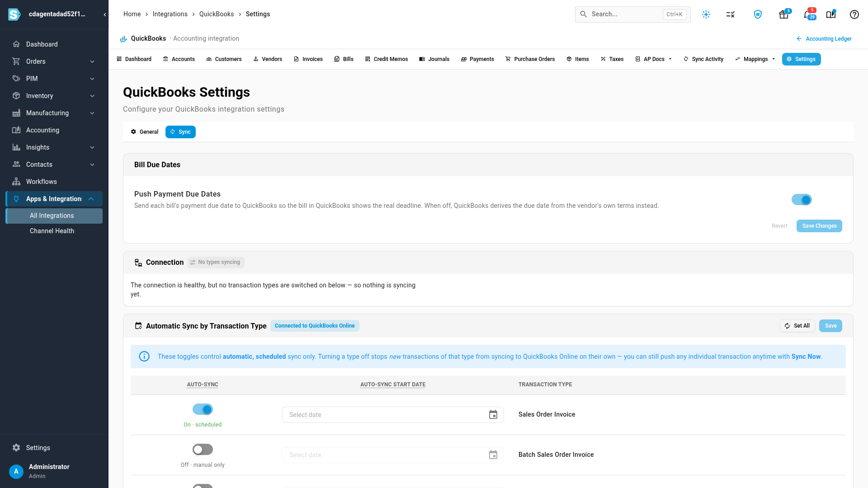The width and height of the screenshot is (868, 488).
Task: Open the AP Docs dropdown
Action: 654,59
